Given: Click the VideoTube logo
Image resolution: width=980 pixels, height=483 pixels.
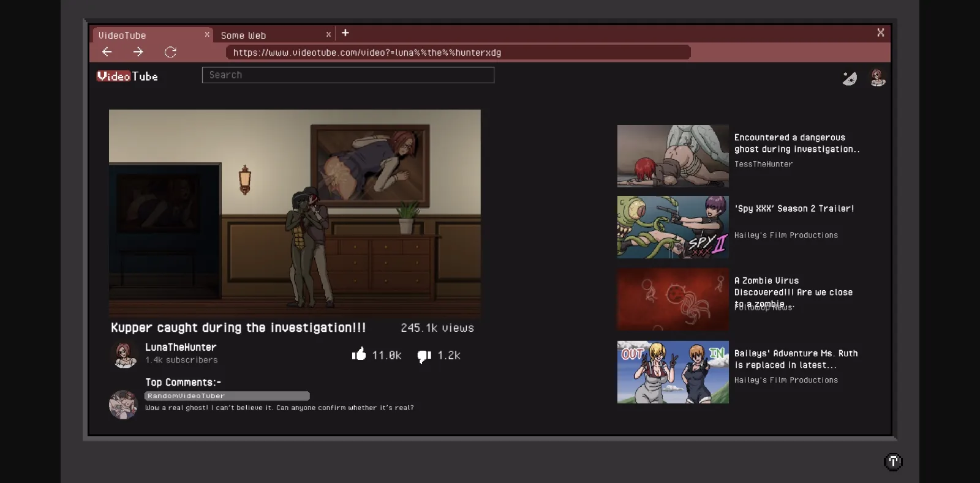Looking at the screenshot, I should coord(127,77).
